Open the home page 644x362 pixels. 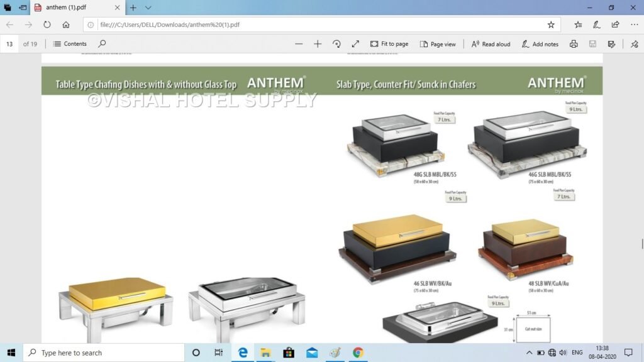click(x=65, y=25)
